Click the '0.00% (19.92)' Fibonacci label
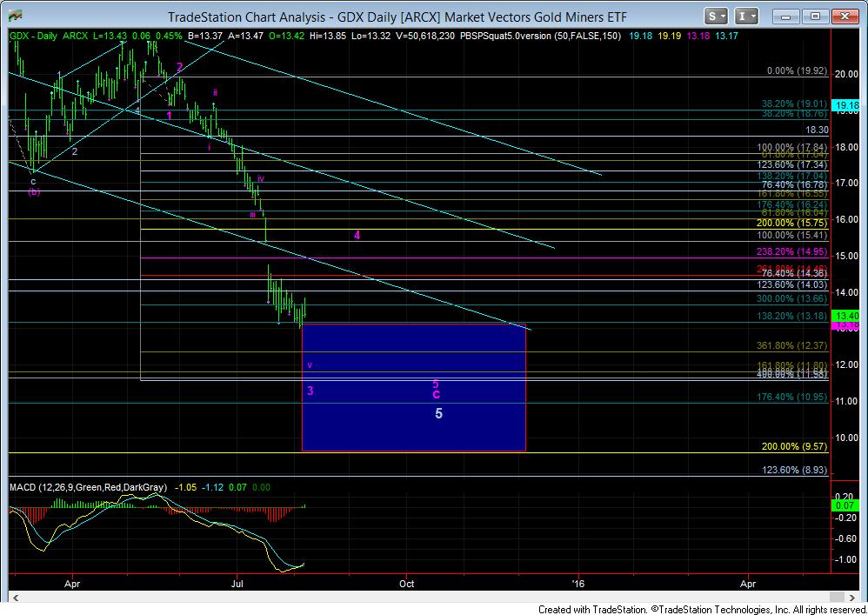The height and width of the screenshot is (615, 868). [x=798, y=70]
